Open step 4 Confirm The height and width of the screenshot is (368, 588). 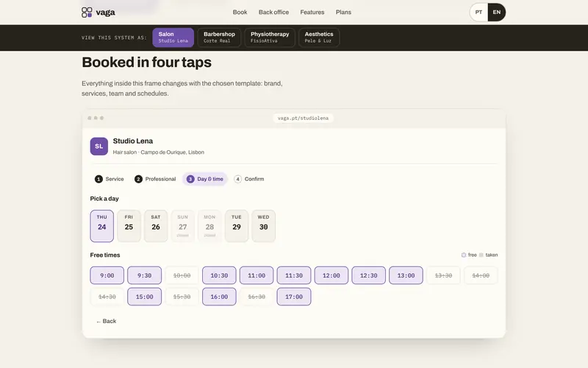click(249, 179)
